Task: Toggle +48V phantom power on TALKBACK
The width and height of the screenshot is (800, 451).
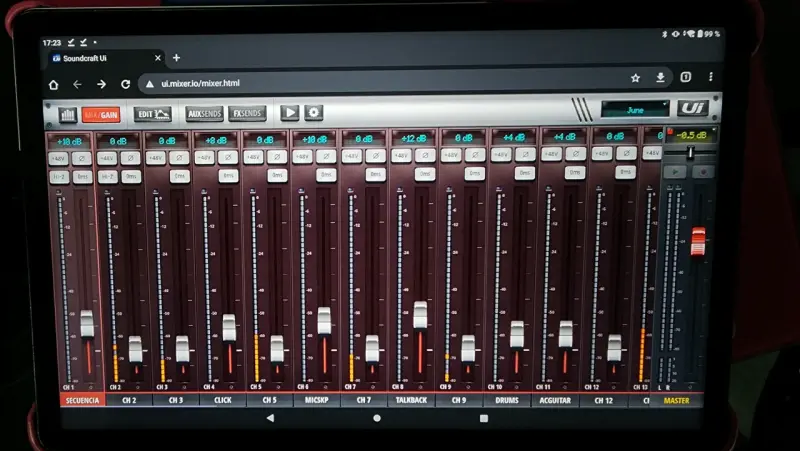Action: click(401, 156)
